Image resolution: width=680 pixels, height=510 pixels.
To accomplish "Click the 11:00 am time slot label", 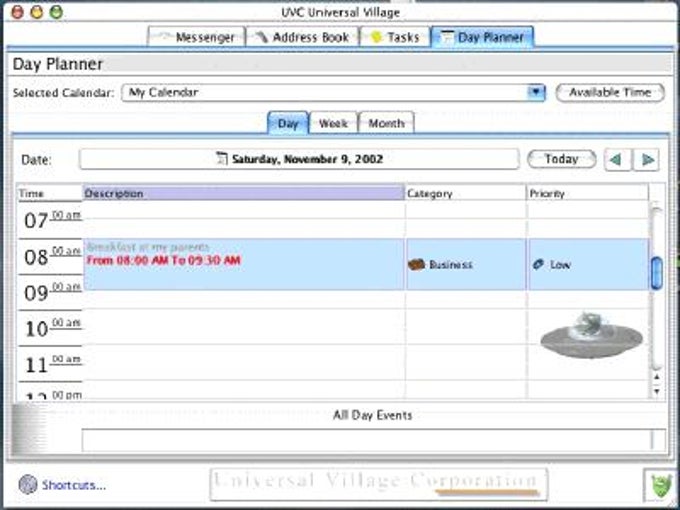I will (52, 365).
